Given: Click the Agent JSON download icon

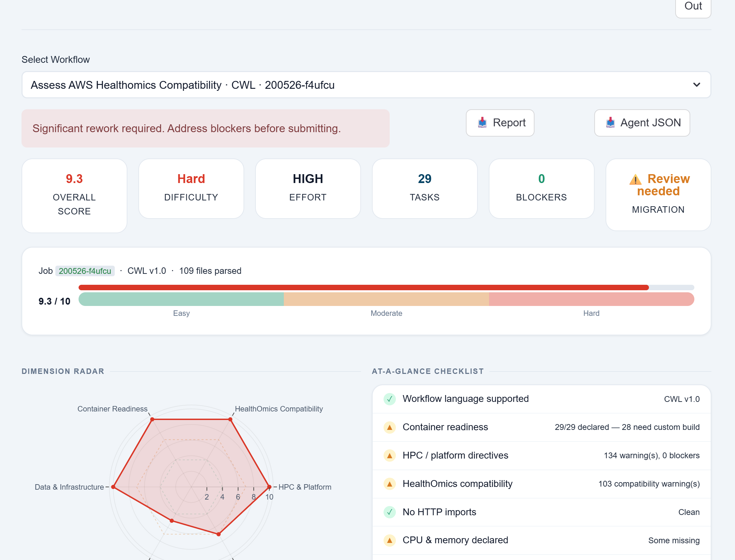Looking at the screenshot, I should click(610, 123).
